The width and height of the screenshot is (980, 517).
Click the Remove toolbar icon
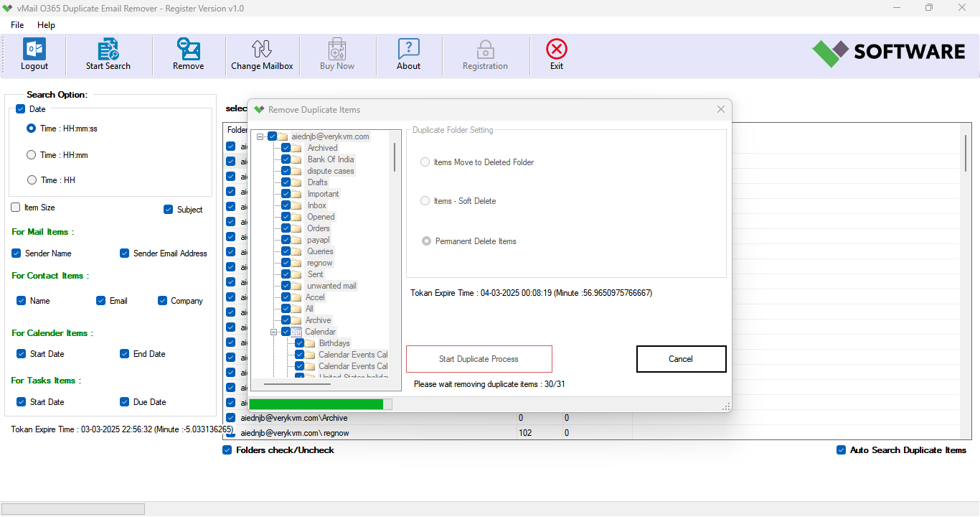tap(188, 49)
